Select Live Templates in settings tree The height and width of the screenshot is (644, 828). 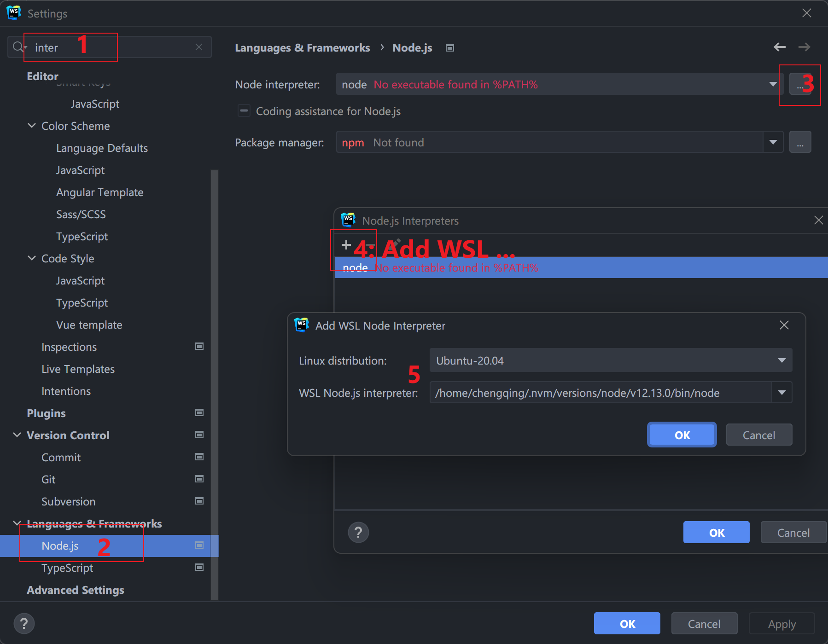tap(78, 369)
